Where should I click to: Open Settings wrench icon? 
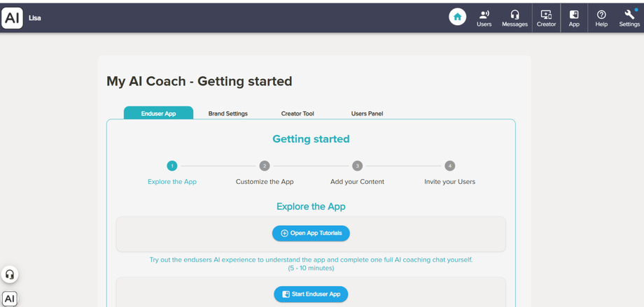point(629,18)
